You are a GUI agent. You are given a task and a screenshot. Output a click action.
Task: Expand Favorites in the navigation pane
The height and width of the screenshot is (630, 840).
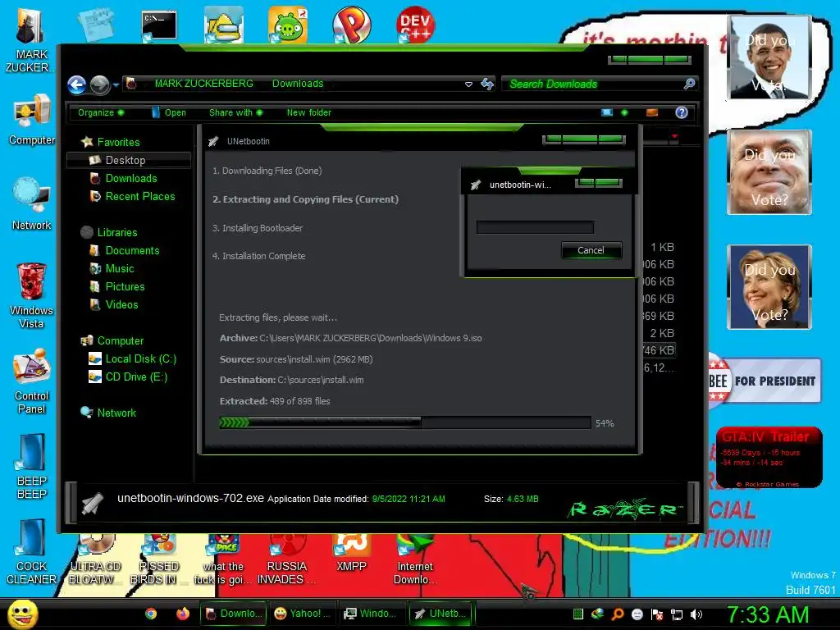[x=111, y=142]
